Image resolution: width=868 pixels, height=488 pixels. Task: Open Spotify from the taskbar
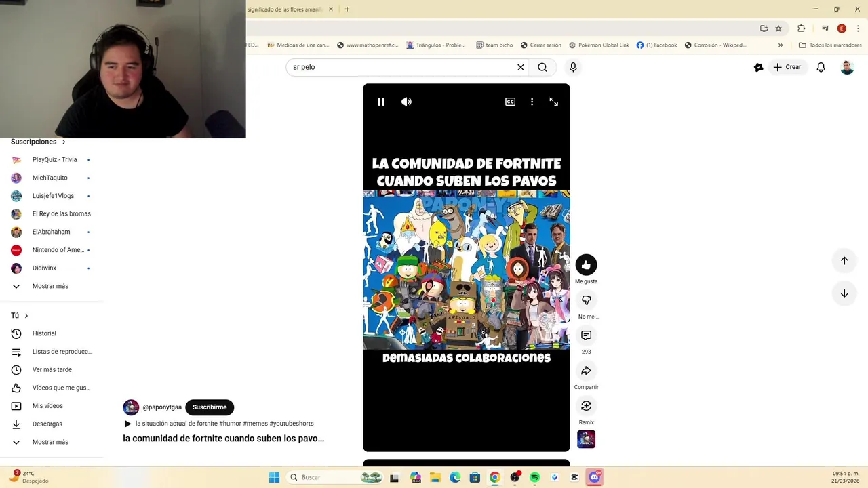(x=534, y=477)
